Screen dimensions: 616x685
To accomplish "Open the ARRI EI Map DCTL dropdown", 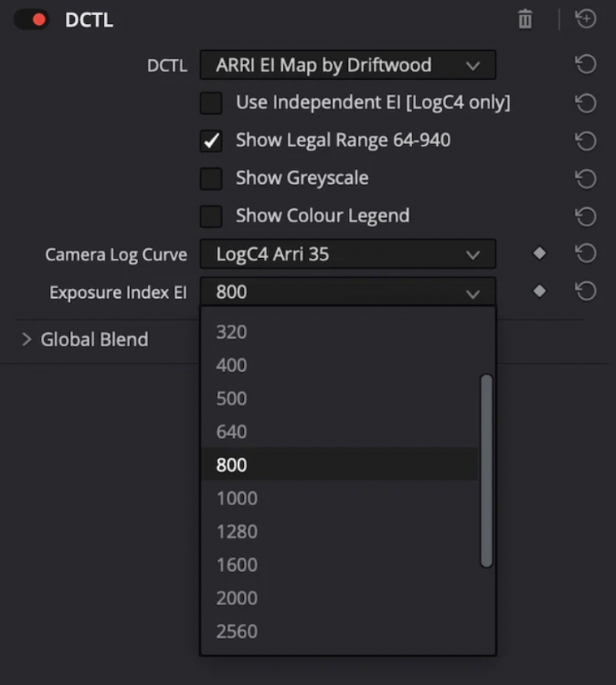I will 347,65.
